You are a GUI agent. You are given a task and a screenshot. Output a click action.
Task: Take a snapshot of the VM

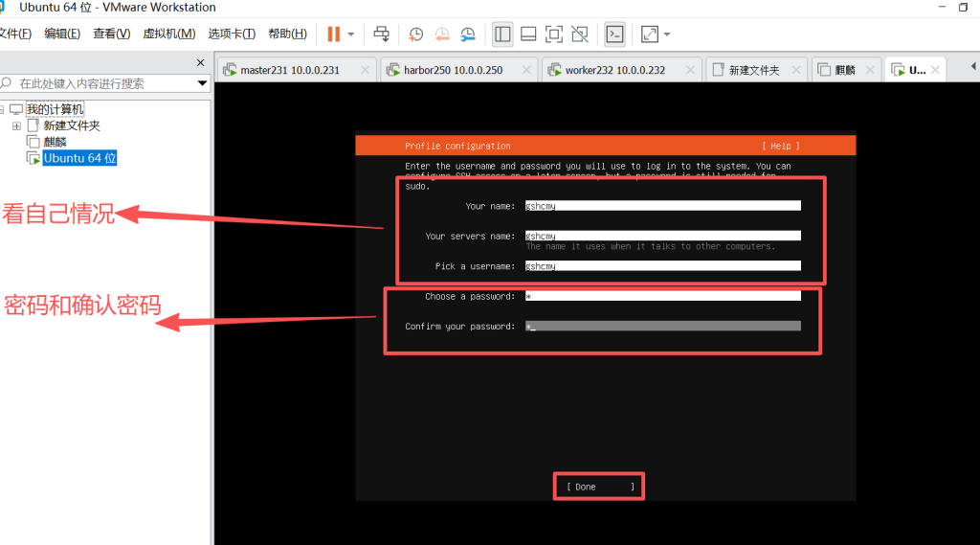tap(416, 34)
